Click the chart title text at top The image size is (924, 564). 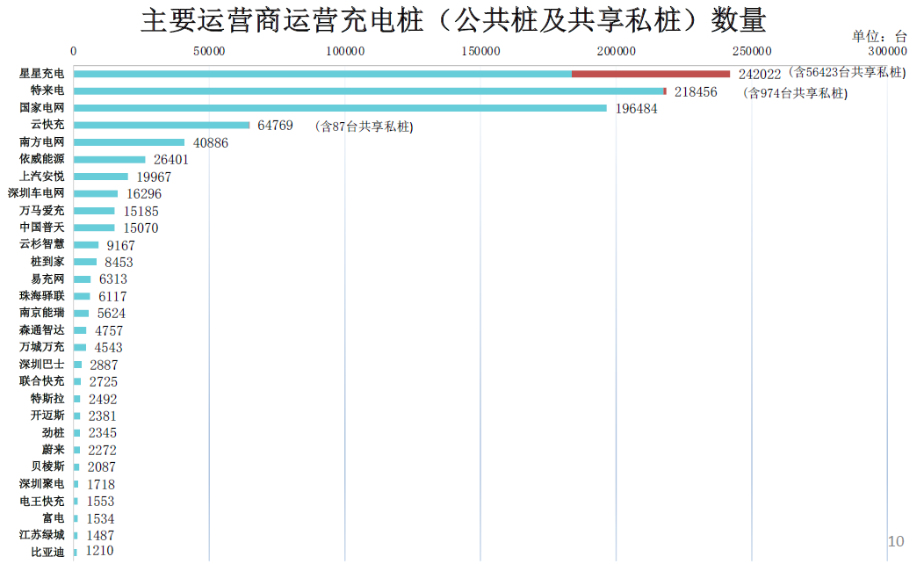453,20
